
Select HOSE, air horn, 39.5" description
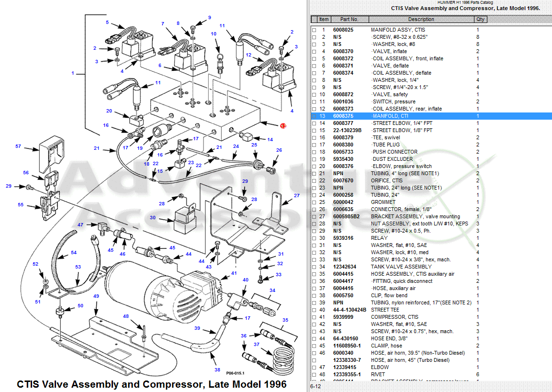tap(418, 353)
